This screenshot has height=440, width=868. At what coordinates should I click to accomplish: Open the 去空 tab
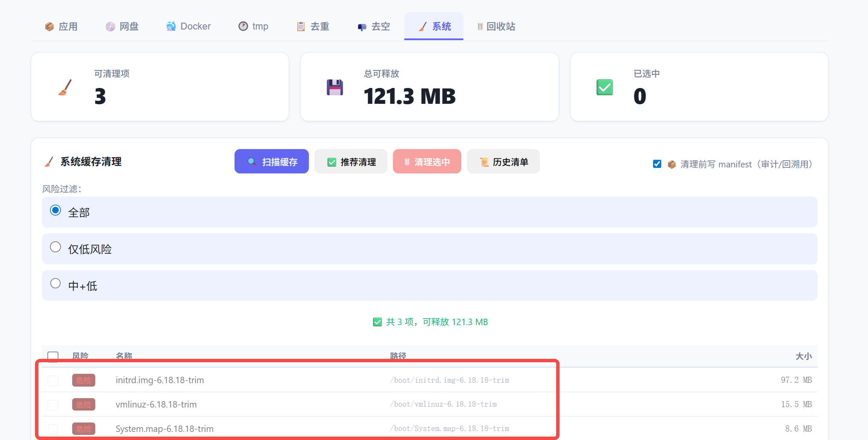click(374, 26)
